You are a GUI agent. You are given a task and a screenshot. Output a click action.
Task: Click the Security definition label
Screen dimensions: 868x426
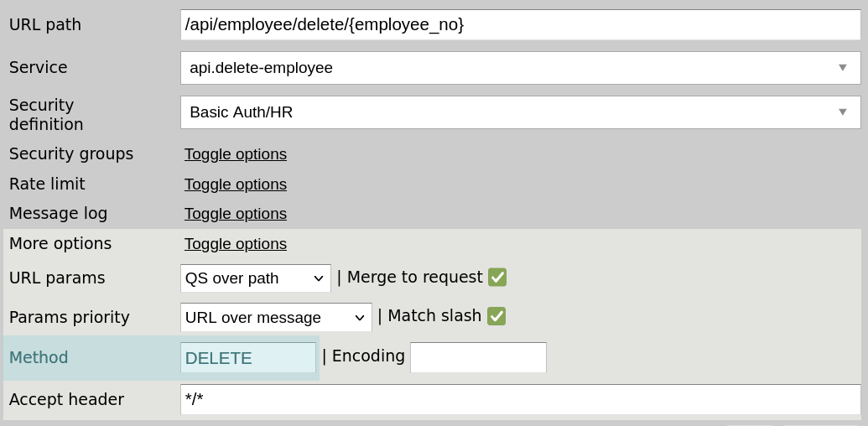[x=46, y=115]
